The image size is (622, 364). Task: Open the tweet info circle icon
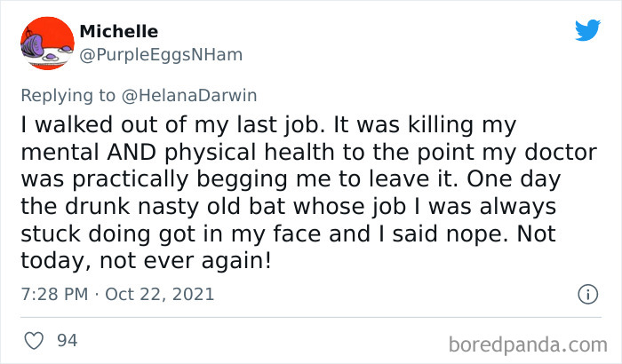(586, 293)
